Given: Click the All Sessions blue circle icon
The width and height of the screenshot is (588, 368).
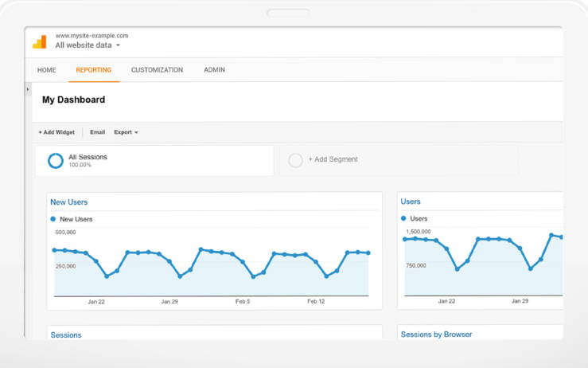Looking at the screenshot, I should [56, 161].
